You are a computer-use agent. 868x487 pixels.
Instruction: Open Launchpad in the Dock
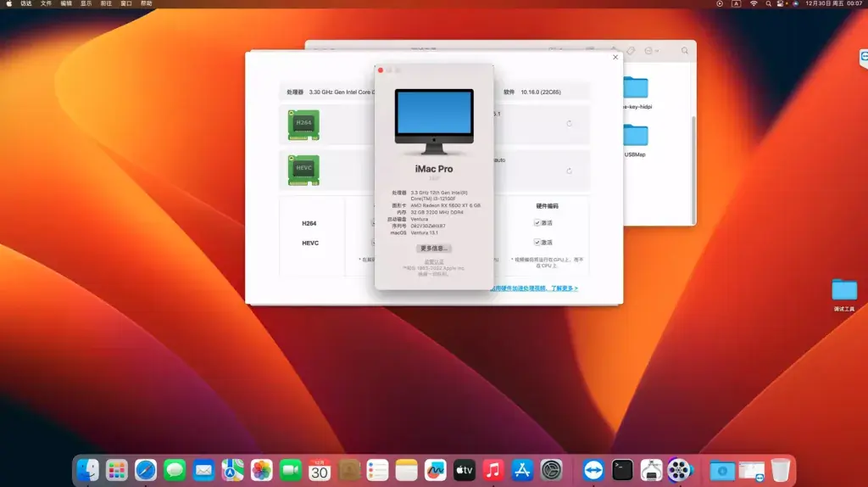pos(116,470)
